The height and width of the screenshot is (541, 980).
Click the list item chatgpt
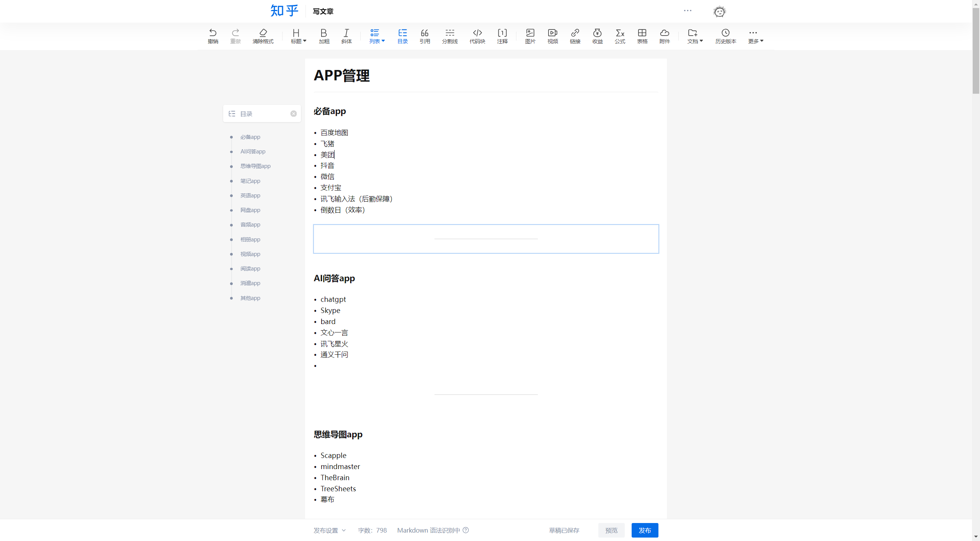click(x=333, y=300)
